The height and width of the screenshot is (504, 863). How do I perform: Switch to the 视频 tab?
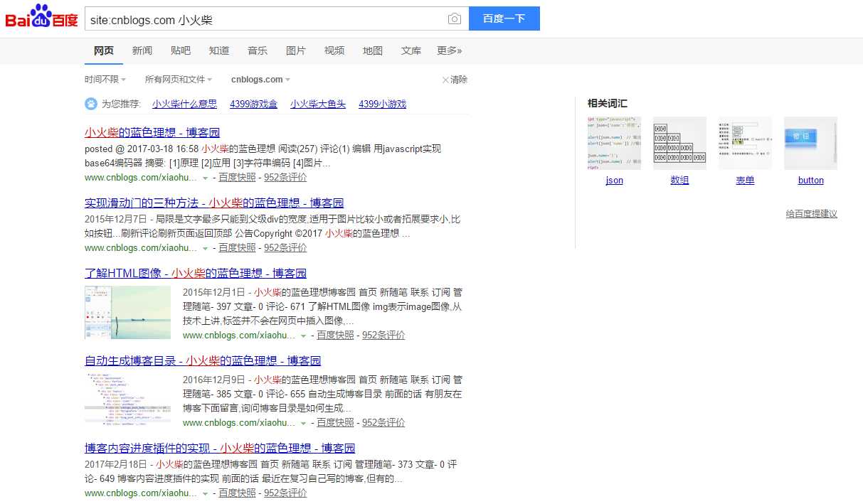click(334, 50)
